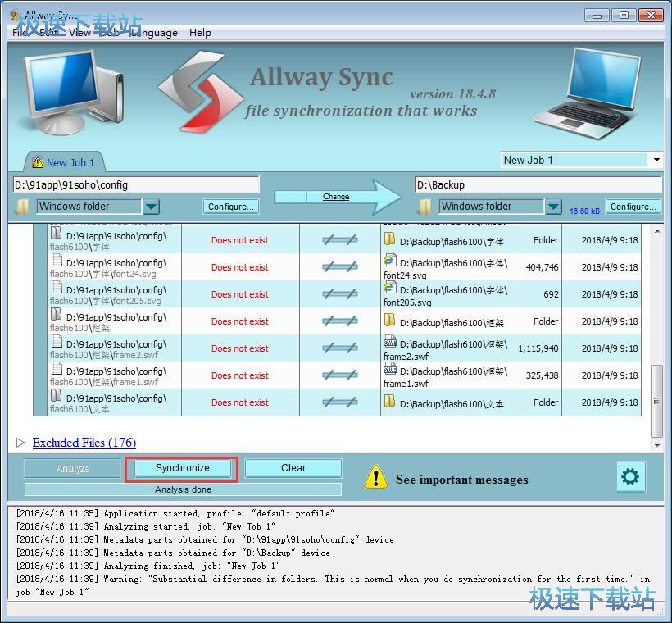The width and height of the screenshot is (672, 623).
Task: Open the Language menu
Action: coord(155,33)
